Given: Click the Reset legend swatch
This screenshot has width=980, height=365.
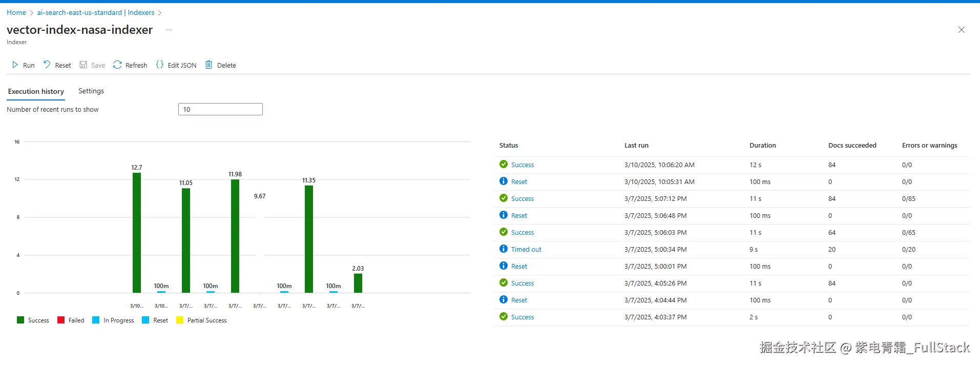Looking at the screenshot, I should coord(145,320).
